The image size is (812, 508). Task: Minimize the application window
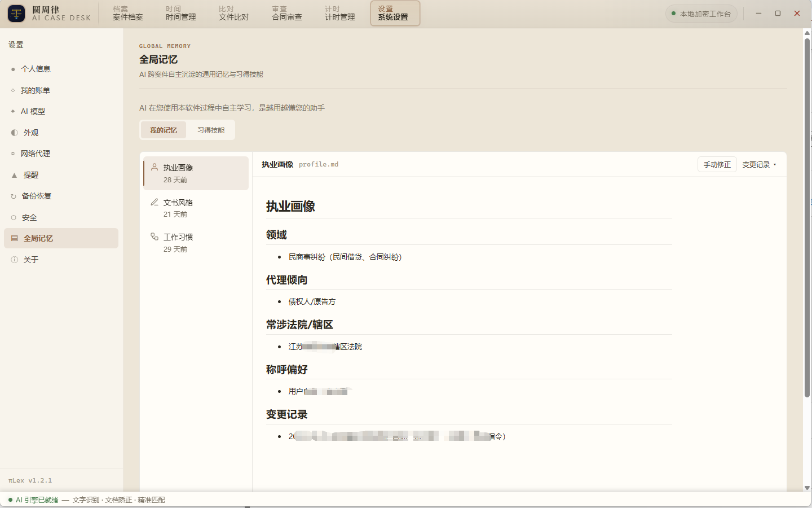tap(758, 13)
